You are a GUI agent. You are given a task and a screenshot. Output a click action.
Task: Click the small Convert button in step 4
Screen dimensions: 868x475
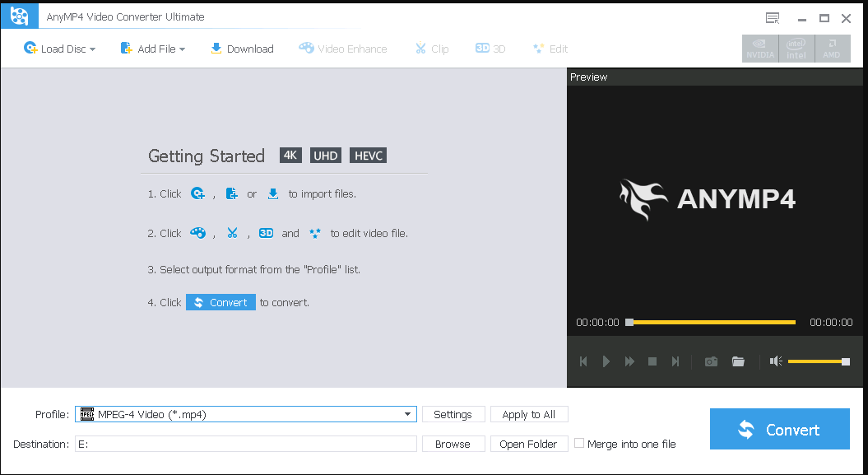220,302
